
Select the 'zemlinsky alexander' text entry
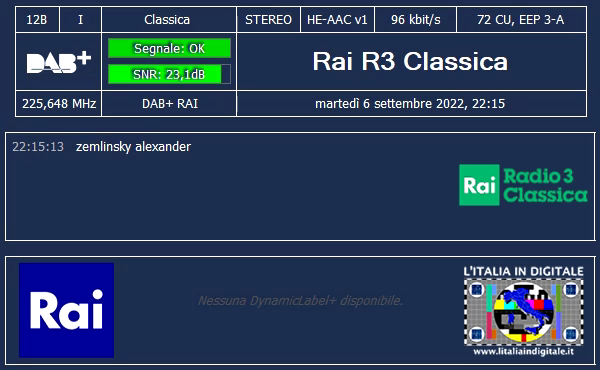click(x=133, y=147)
